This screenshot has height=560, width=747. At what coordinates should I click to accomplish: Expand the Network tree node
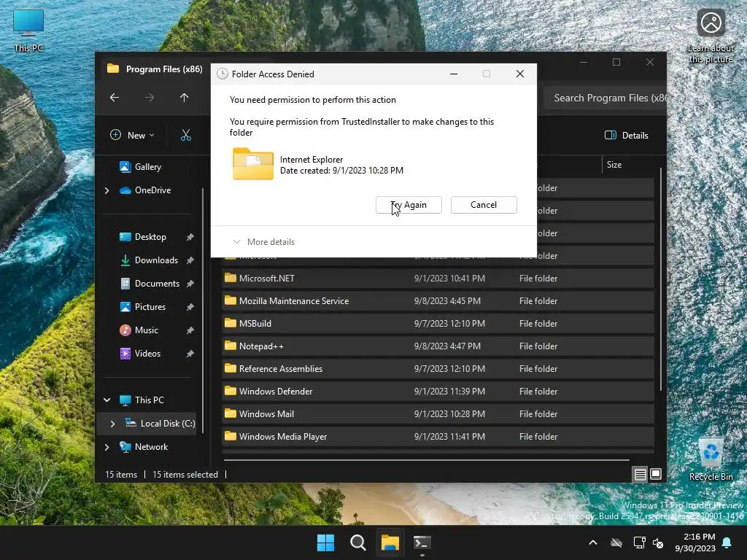pos(107,447)
